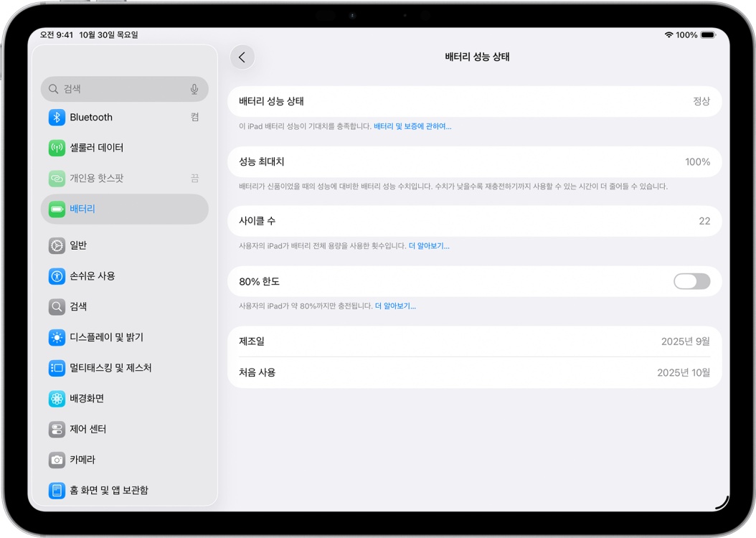The image size is (756, 538).
Task: Go back using the chevron button
Action: point(242,57)
